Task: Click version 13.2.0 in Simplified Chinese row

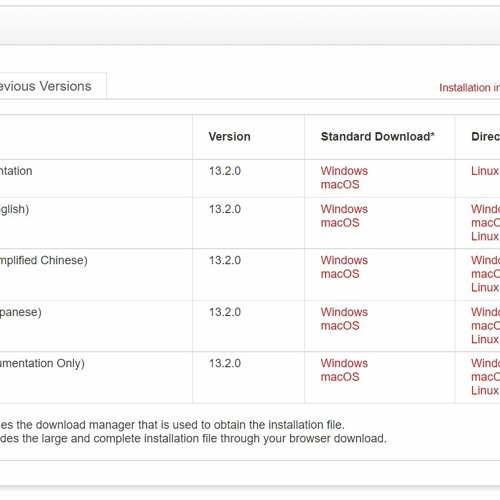Action: click(x=225, y=260)
